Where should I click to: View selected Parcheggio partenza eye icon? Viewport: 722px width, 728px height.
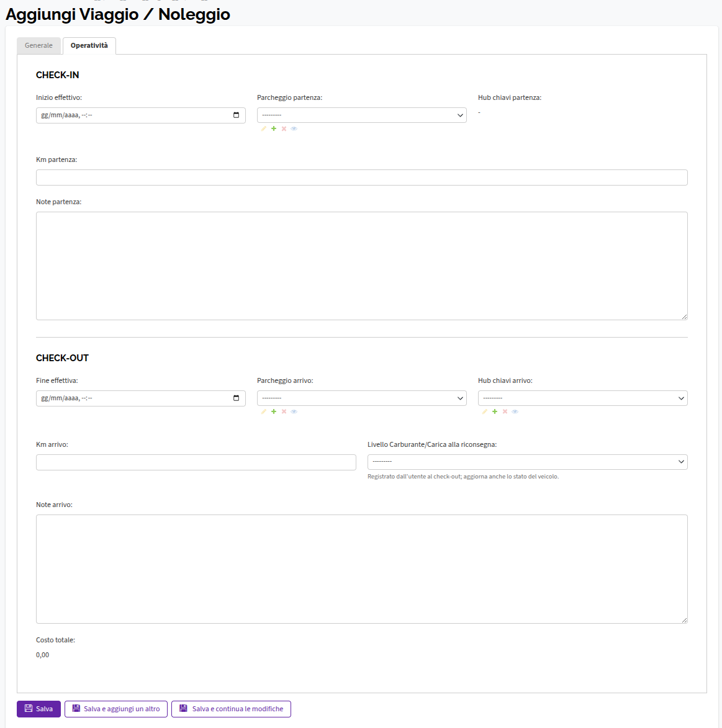pyautogui.click(x=294, y=128)
